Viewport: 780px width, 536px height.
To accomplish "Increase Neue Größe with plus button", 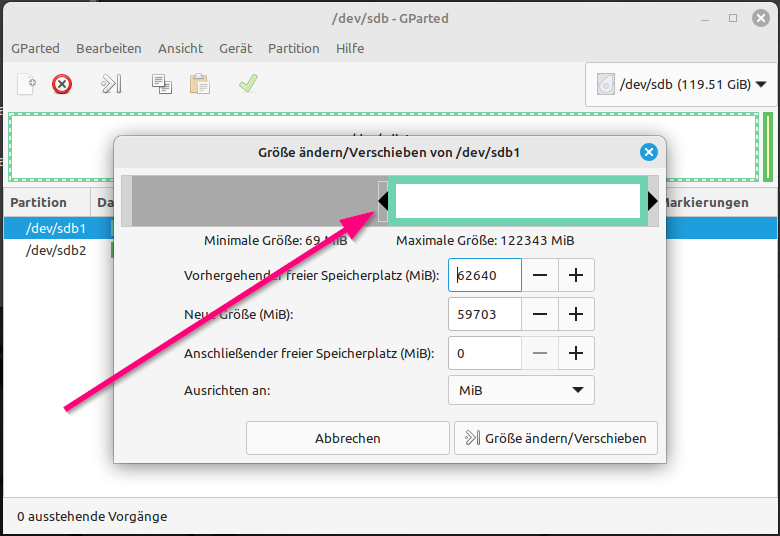I will point(576,314).
